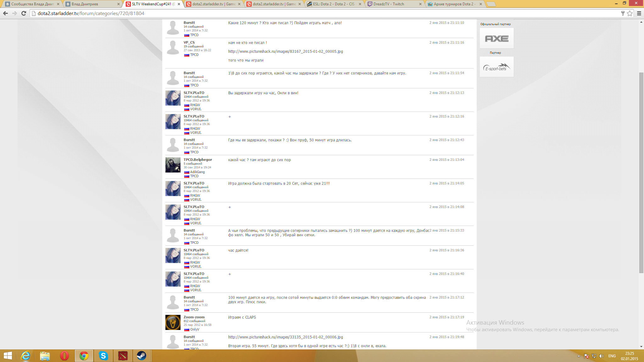Switch to ESL: Dota 2 tab
The width and height of the screenshot is (644, 362).
tap(333, 4)
